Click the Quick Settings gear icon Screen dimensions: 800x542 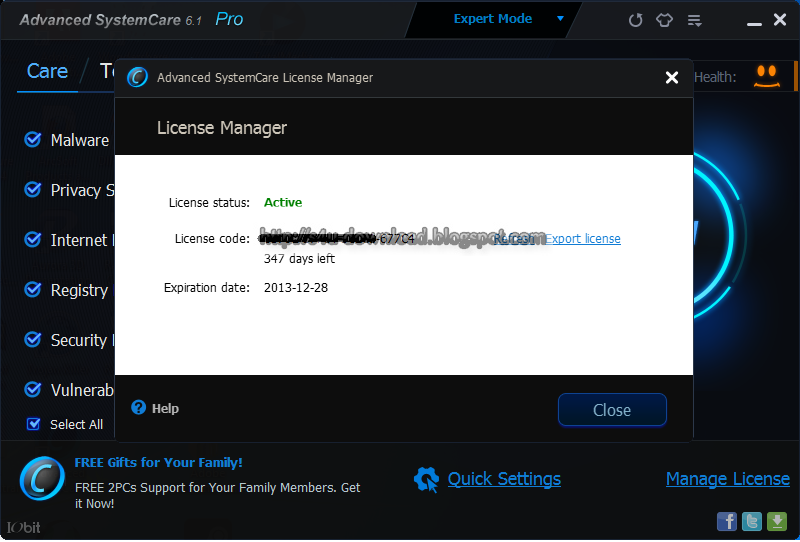[x=427, y=480]
